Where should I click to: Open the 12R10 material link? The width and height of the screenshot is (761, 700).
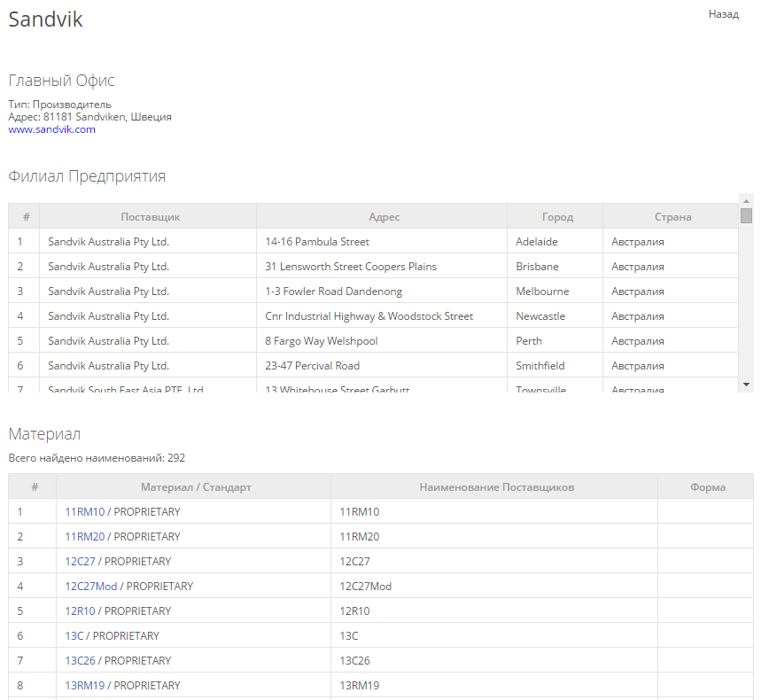tap(80, 611)
